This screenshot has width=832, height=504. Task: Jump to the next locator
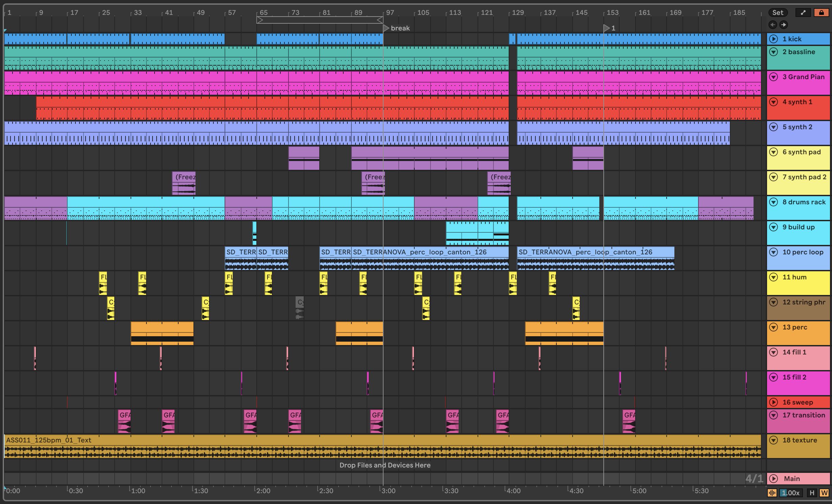coord(784,25)
